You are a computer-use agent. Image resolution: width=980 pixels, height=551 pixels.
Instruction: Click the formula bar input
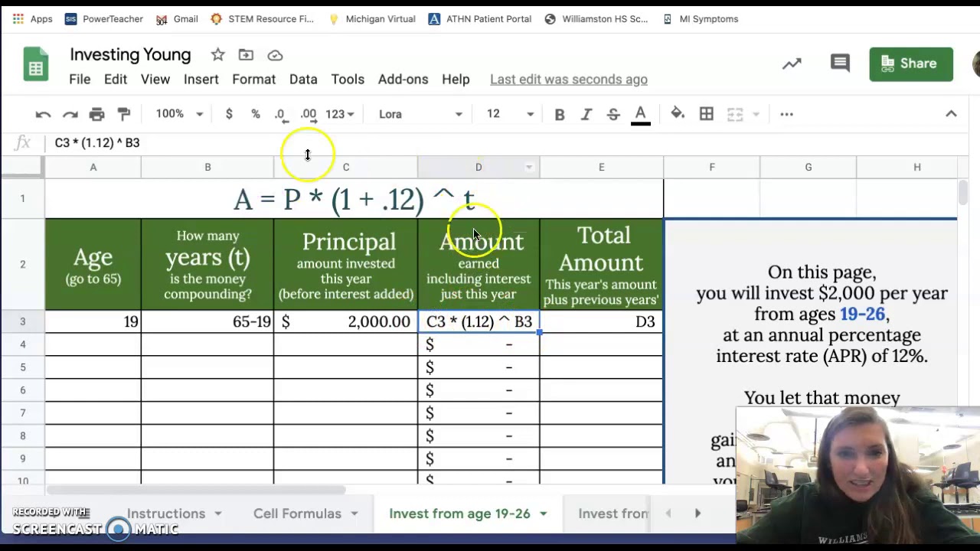[x=505, y=143]
